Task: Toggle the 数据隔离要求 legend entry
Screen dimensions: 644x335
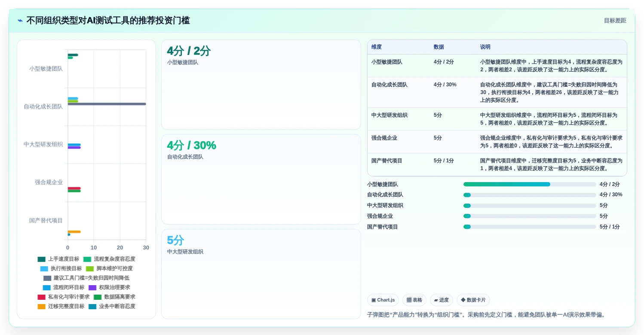Action: point(114,297)
